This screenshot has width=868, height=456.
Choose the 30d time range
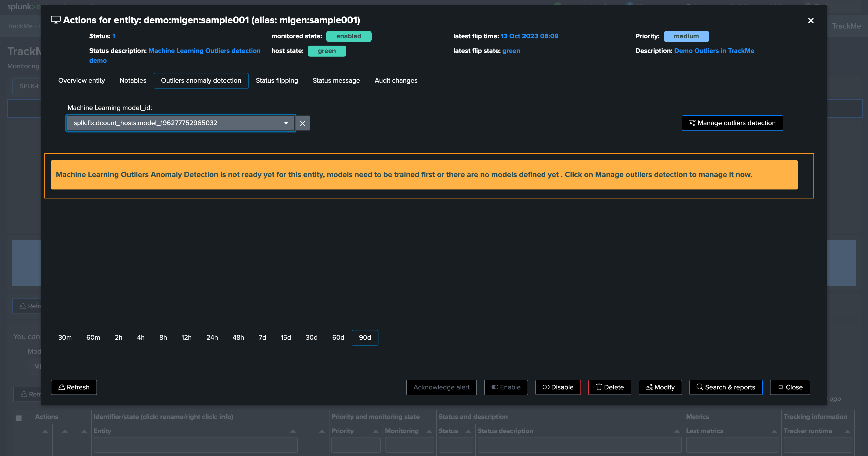[x=312, y=338]
